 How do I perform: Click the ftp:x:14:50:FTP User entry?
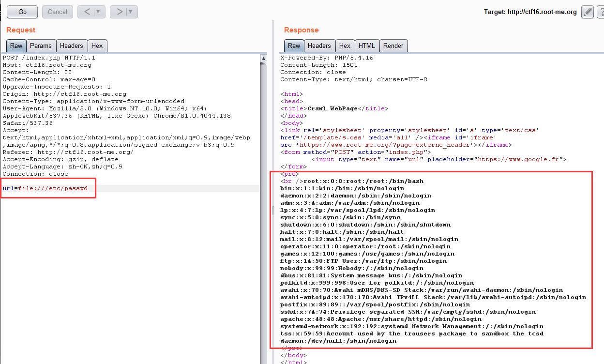click(x=363, y=261)
